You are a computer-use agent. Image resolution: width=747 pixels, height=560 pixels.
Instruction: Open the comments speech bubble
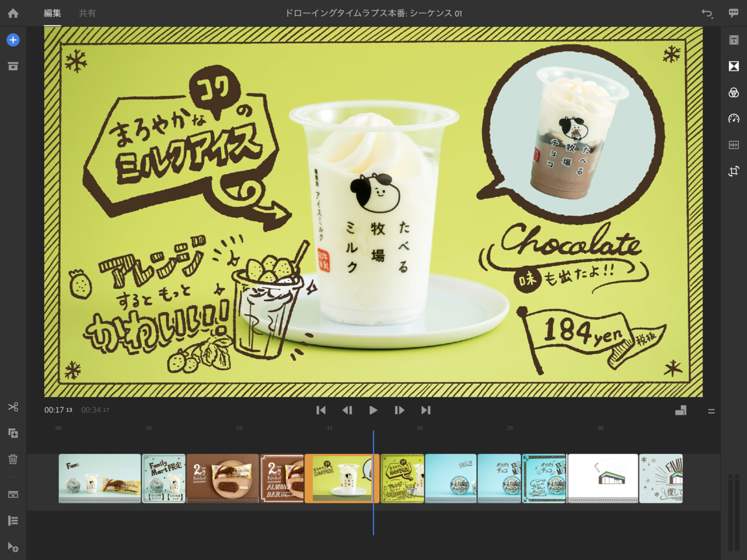coord(734,13)
